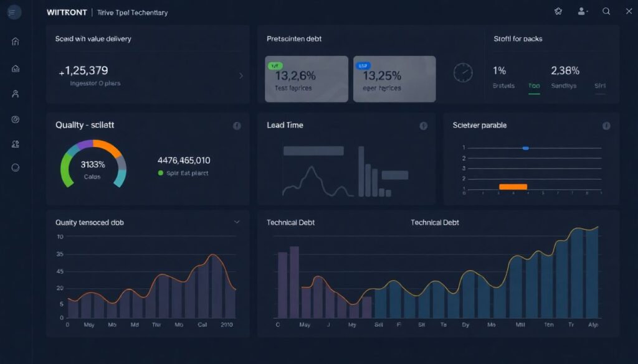Screen dimensions: 638x364
Task: Switch to the green underlined Too tab
Action: [x=534, y=86]
